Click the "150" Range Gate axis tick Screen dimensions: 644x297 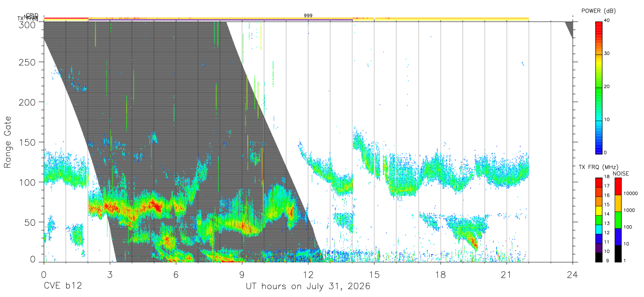click(x=28, y=142)
